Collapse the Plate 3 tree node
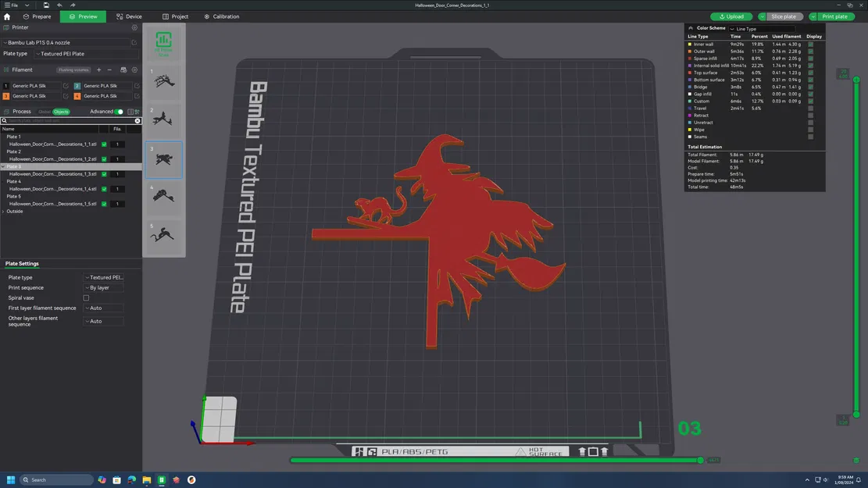 point(3,166)
